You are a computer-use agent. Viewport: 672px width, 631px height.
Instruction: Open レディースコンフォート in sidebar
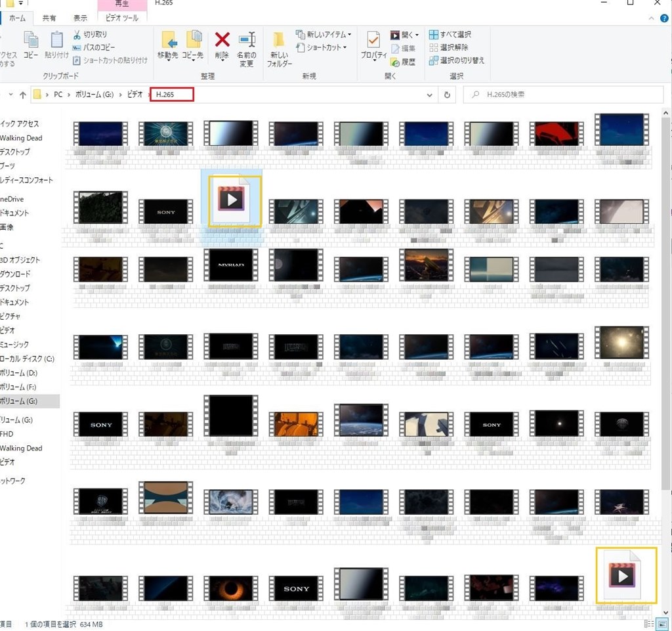pos(26,180)
